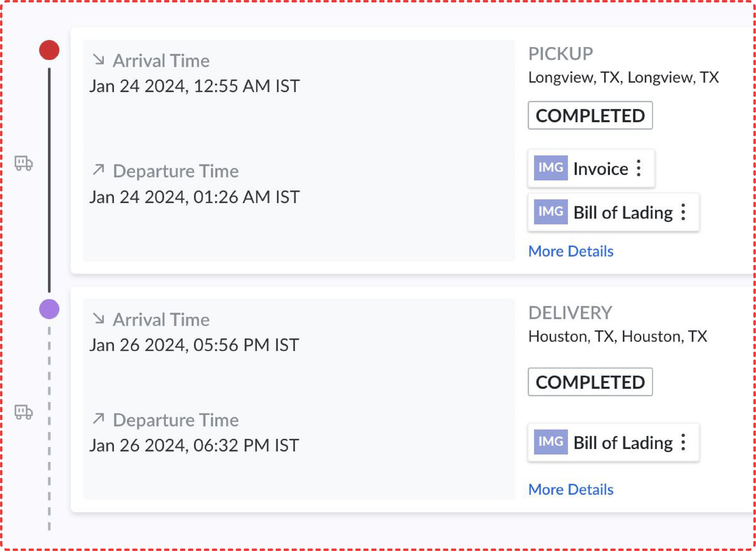Click the delivery departure arrow icon
The width and height of the screenshot is (756, 551).
99,418
